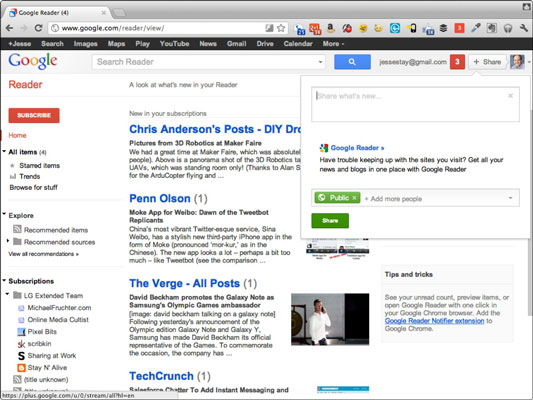Open the Chrome wrench settings menu

(x=524, y=28)
